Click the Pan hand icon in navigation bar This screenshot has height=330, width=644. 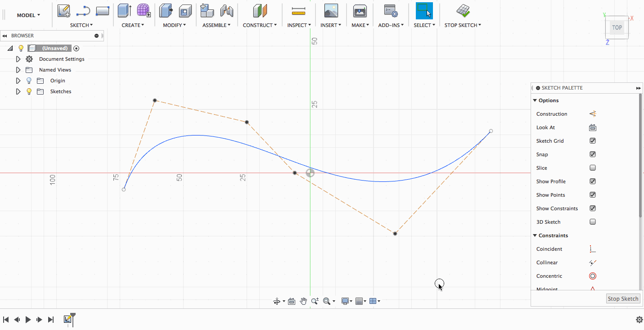tap(303, 301)
